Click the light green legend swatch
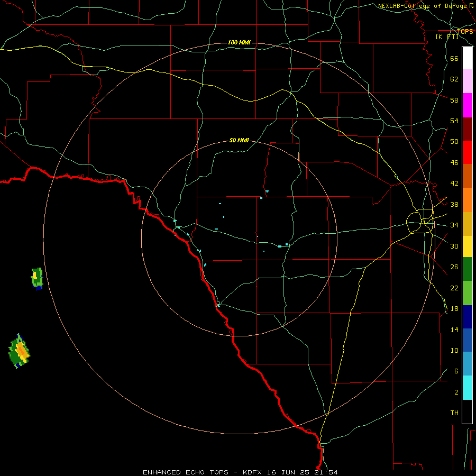The image size is (476, 476). (x=467, y=293)
